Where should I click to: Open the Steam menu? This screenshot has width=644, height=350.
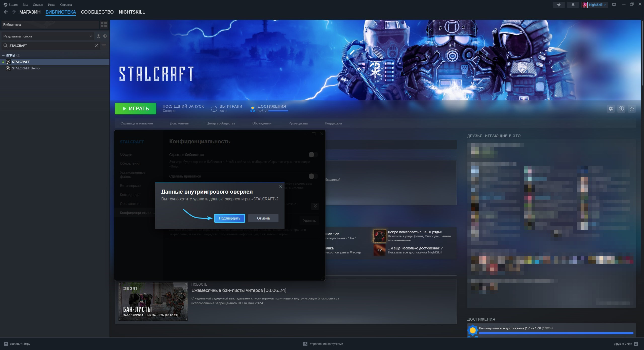(x=11, y=5)
